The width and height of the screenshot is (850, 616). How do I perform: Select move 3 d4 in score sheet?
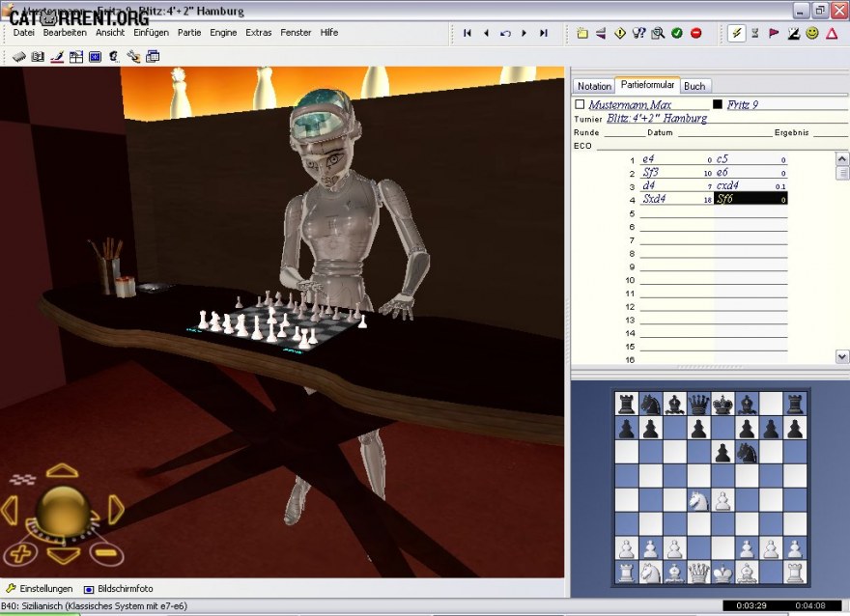649,185
